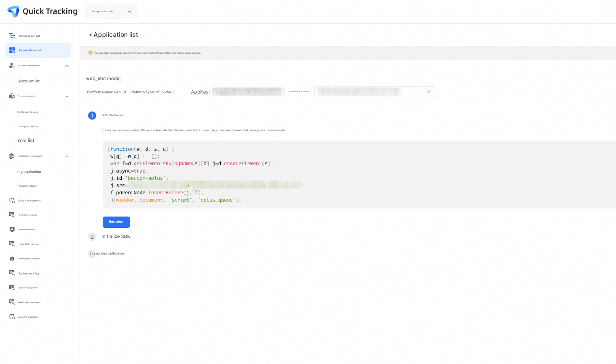Collapse the Application and Approval section chevron

pos(67,156)
